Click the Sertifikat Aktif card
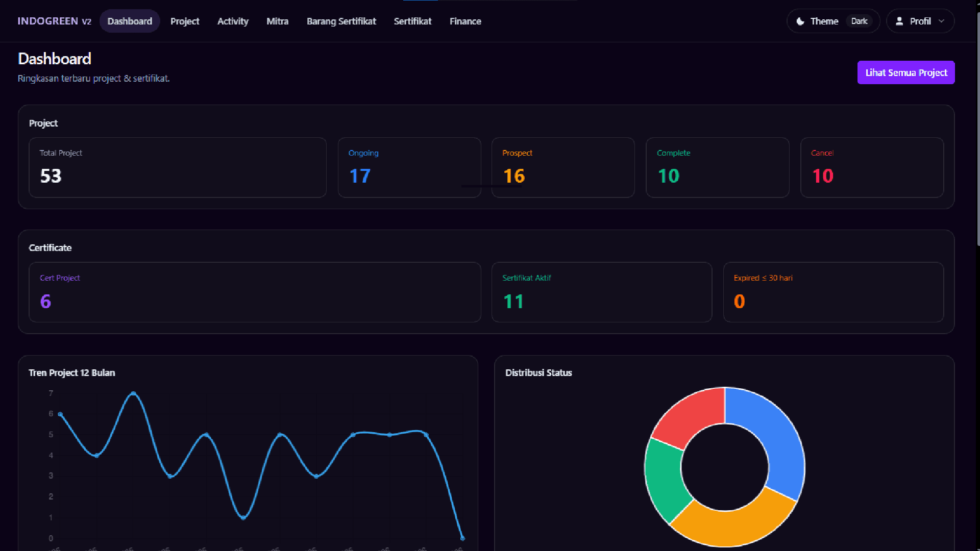The width and height of the screenshot is (980, 551). pyautogui.click(x=602, y=292)
